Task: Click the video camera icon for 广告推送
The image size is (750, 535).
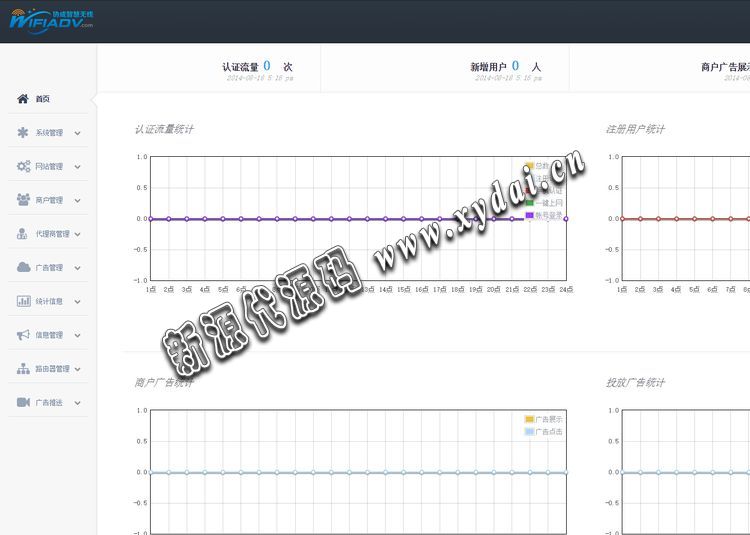Action: coord(23,402)
